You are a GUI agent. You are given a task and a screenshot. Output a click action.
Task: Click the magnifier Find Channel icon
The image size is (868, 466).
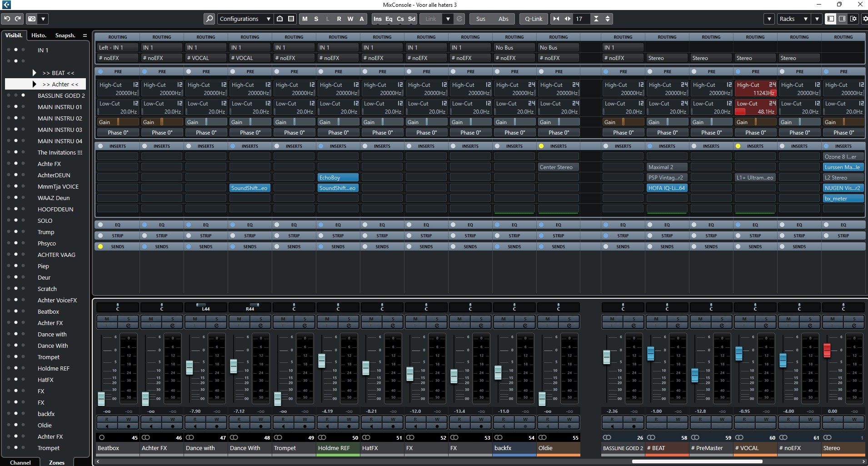pyautogui.click(x=209, y=19)
